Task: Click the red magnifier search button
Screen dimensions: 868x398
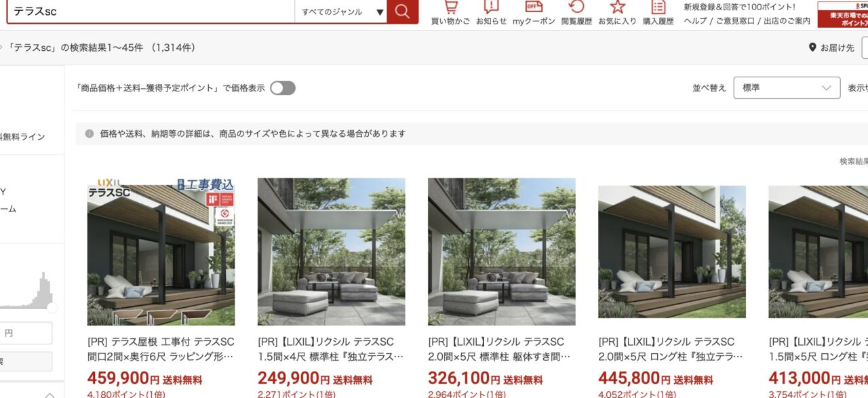Action: pyautogui.click(x=402, y=12)
